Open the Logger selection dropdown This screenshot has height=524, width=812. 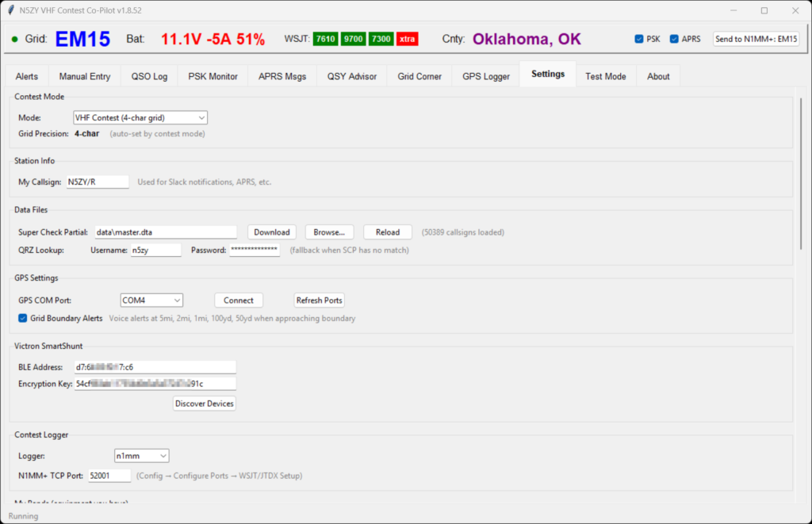(141, 456)
